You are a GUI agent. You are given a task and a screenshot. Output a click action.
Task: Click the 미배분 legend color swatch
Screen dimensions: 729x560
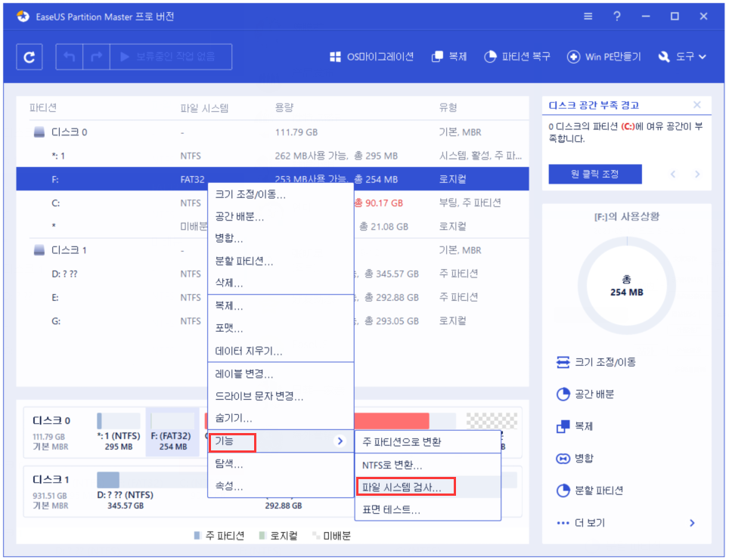point(316,536)
